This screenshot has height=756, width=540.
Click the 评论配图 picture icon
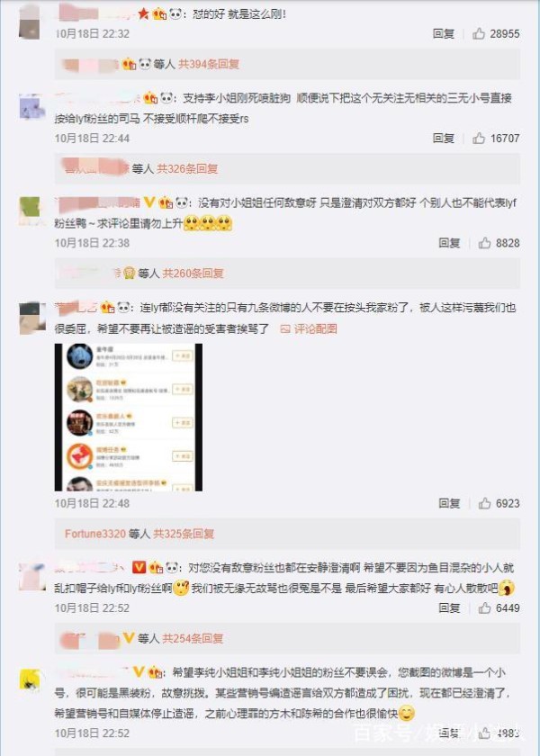click(285, 328)
